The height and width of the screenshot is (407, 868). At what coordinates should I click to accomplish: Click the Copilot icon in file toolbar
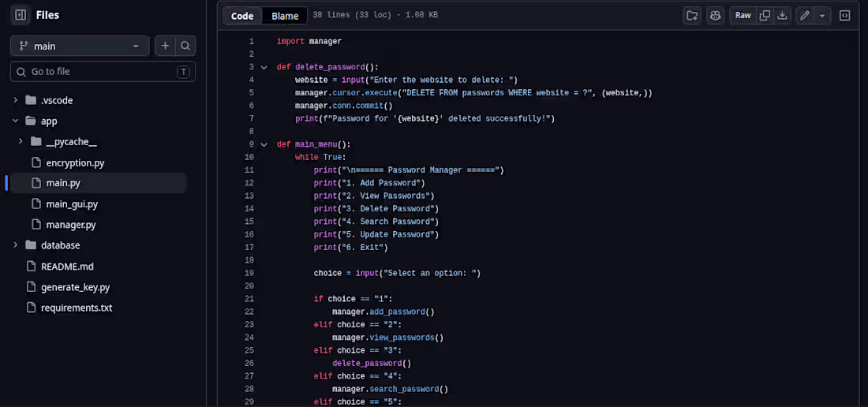pyautogui.click(x=715, y=16)
